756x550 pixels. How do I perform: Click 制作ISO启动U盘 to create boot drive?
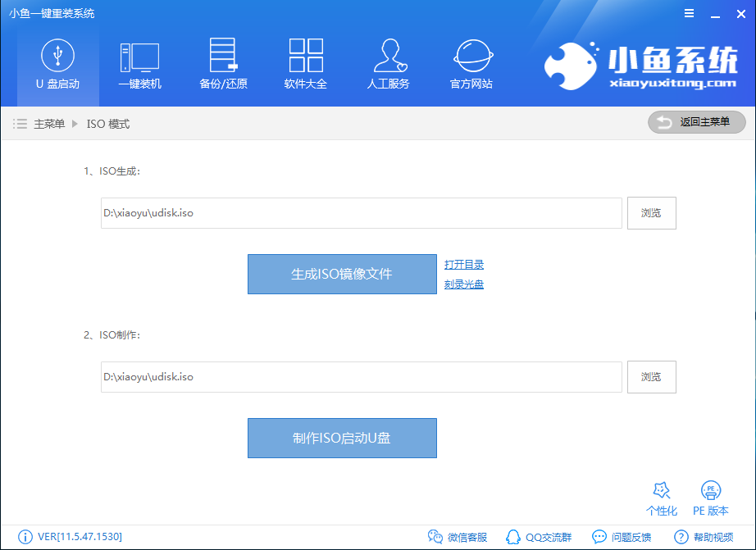pos(342,438)
